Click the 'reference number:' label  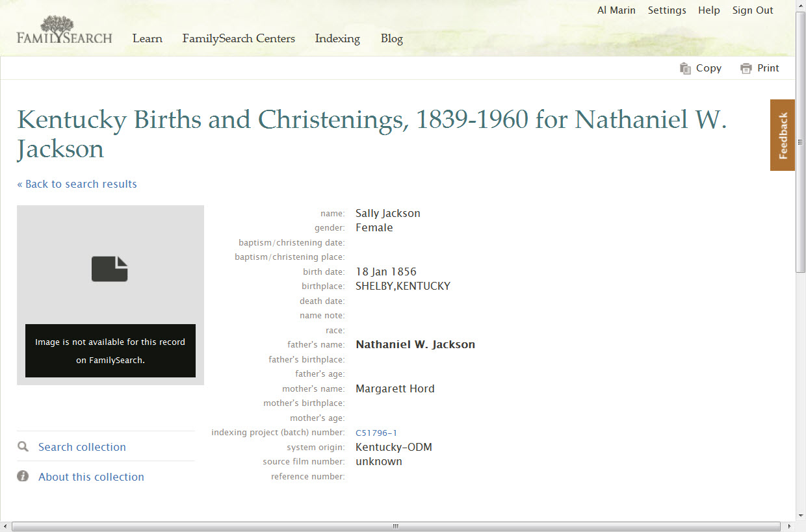point(308,477)
